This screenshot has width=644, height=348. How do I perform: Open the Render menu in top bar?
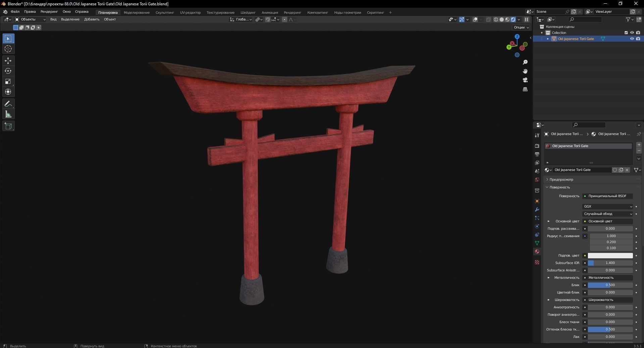(49, 12)
